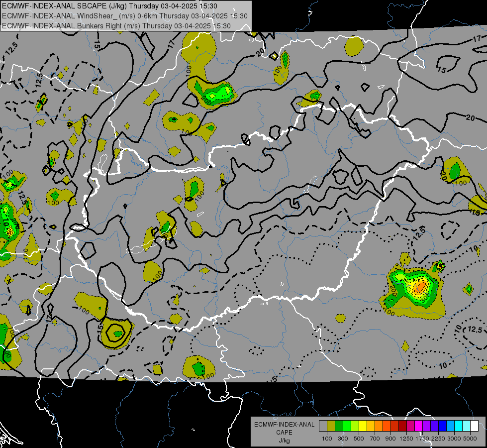Select the pure yellow legend swatch
This screenshot has width=487, height=448.
pos(363,426)
